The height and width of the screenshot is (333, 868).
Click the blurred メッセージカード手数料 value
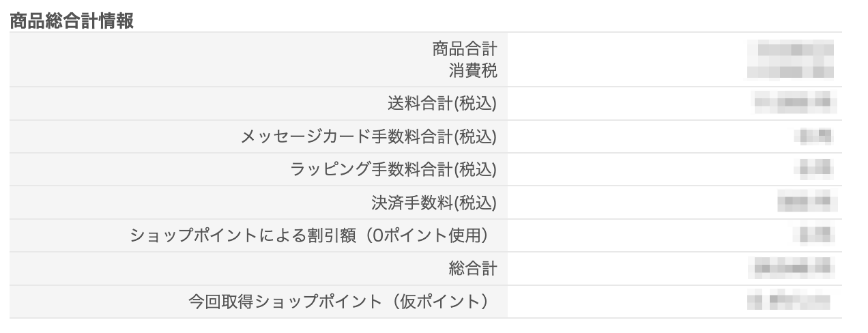point(814,136)
